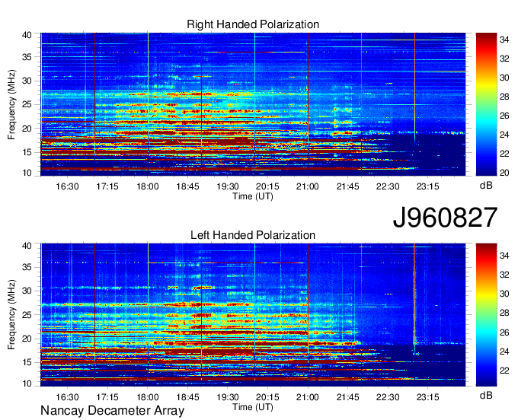Click the 16:30 time tick of Left Handed plot
The image size is (518, 420).
[67, 397]
